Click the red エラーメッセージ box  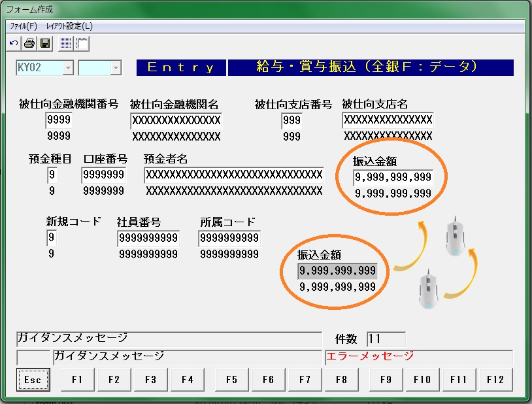click(x=419, y=357)
